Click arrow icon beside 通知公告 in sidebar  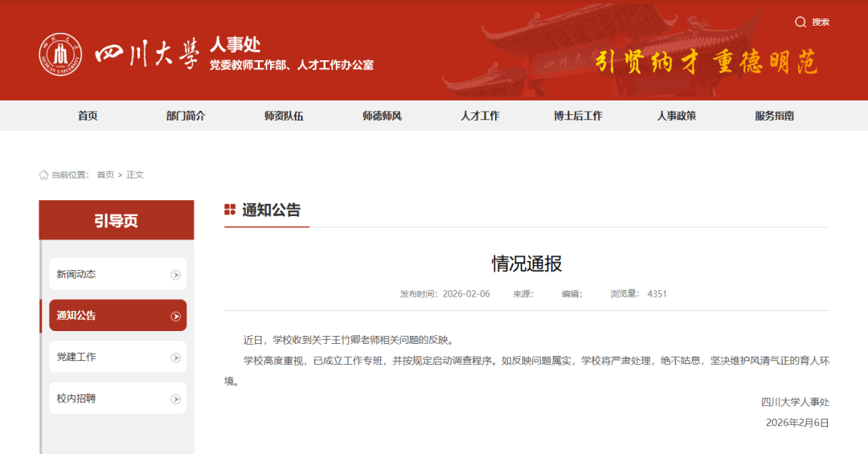[x=176, y=317]
